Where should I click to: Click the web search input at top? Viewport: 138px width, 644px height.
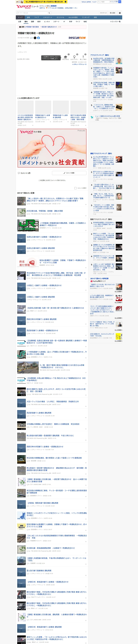point(103,2)
